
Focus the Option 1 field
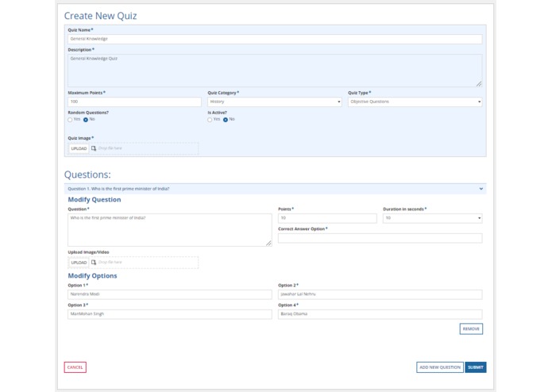(x=170, y=294)
